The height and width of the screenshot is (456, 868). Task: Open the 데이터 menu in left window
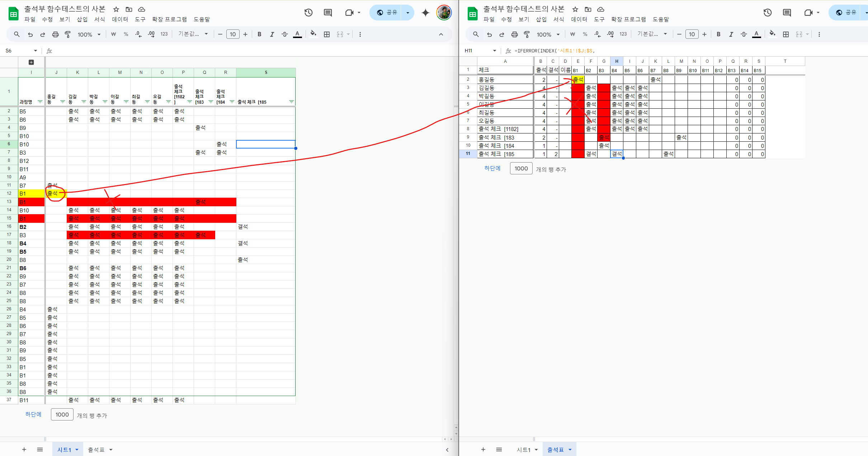(120, 19)
